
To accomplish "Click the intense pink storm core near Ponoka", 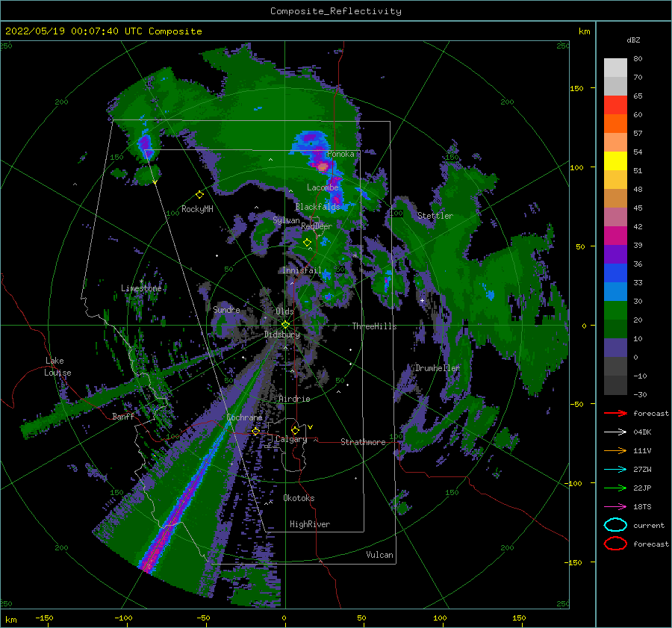I will 323,167.
